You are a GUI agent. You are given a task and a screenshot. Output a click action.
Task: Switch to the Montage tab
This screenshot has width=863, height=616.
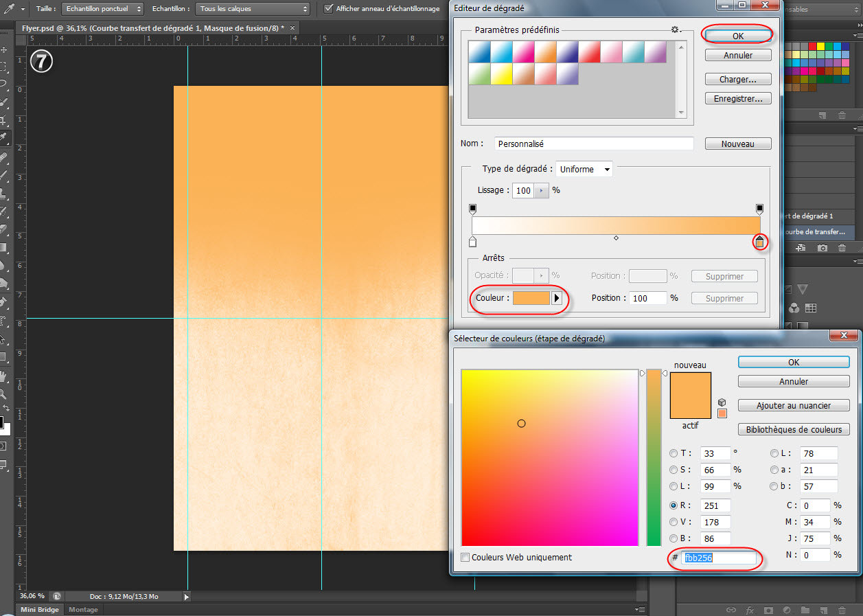click(83, 610)
